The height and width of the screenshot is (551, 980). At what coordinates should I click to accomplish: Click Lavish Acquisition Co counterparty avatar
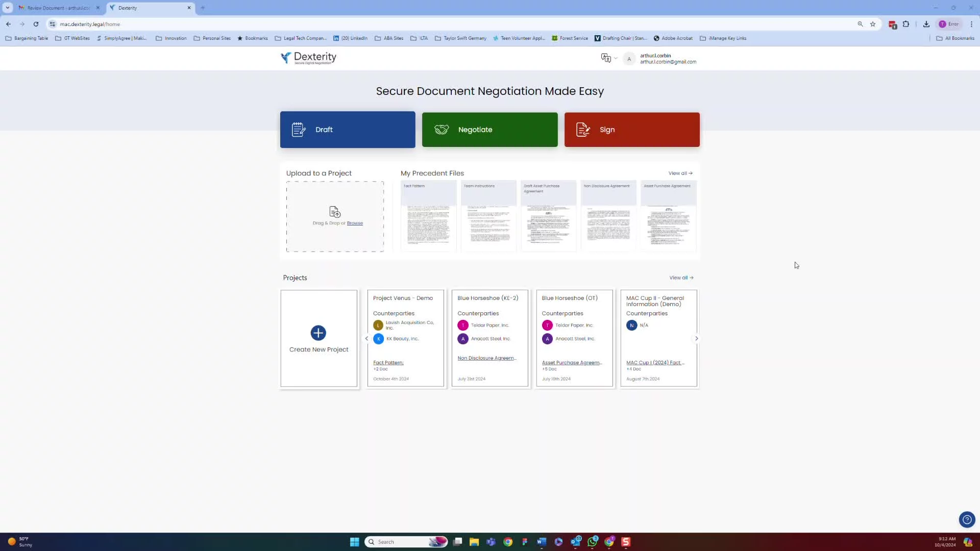pos(378,325)
